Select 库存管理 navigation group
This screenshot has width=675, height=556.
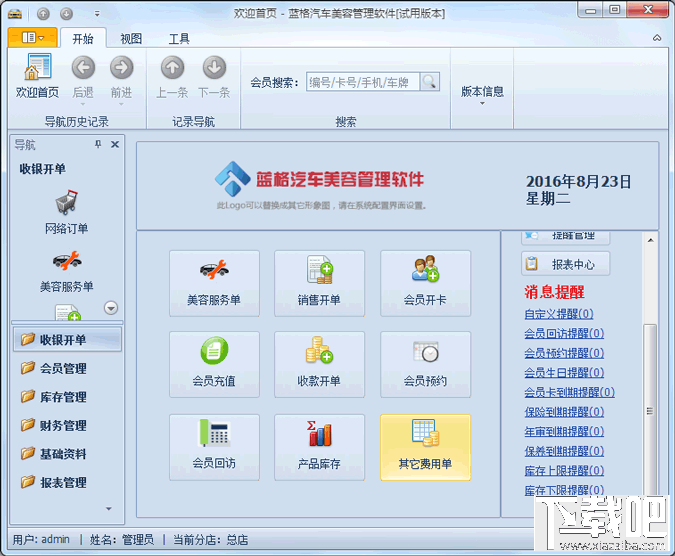coord(67,397)
